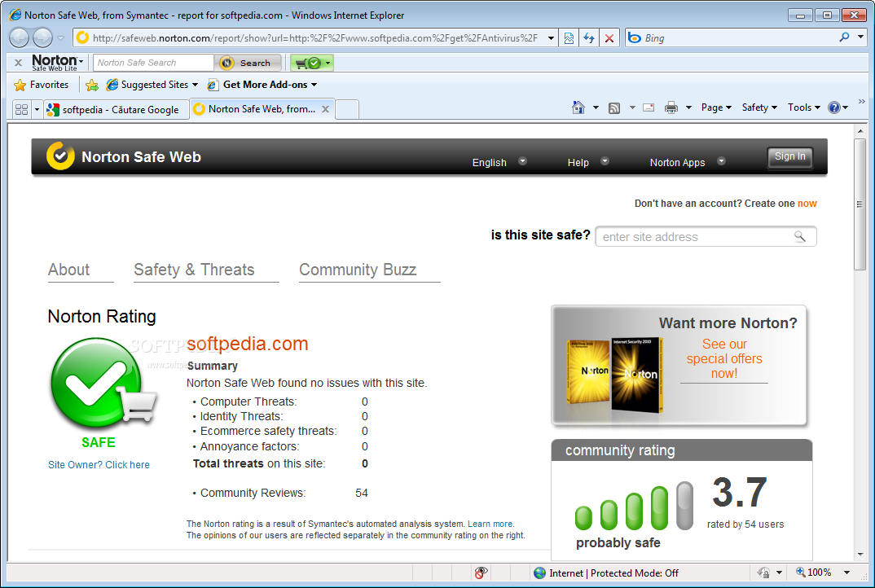Open the search provider dropdown arrow
875x588 pixels.
click(x=860, y=37)
